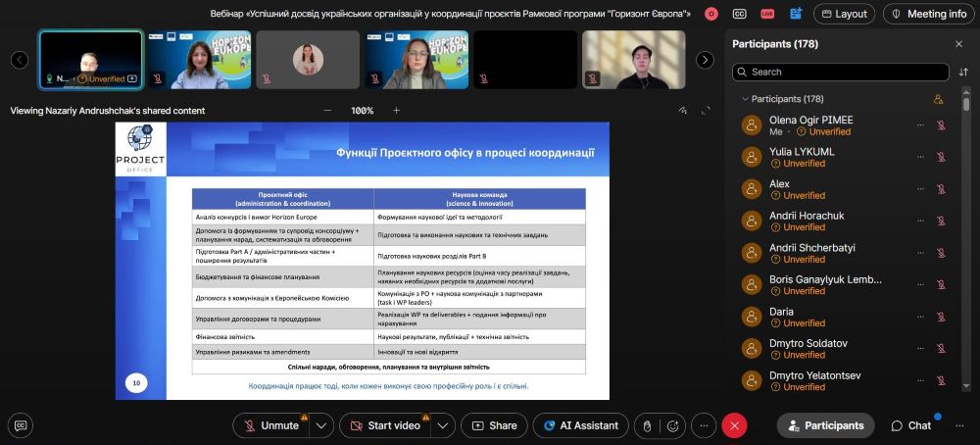980x445 pixels.
Task: Open the captions panel icon at bottom-left
Action: tap(21, 425)
